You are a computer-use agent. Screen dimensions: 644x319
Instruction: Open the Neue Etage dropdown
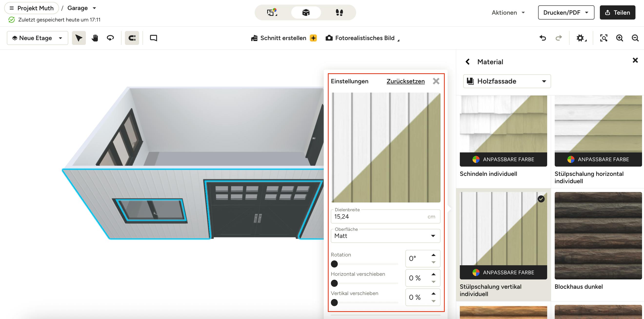[x=38, y=38]
